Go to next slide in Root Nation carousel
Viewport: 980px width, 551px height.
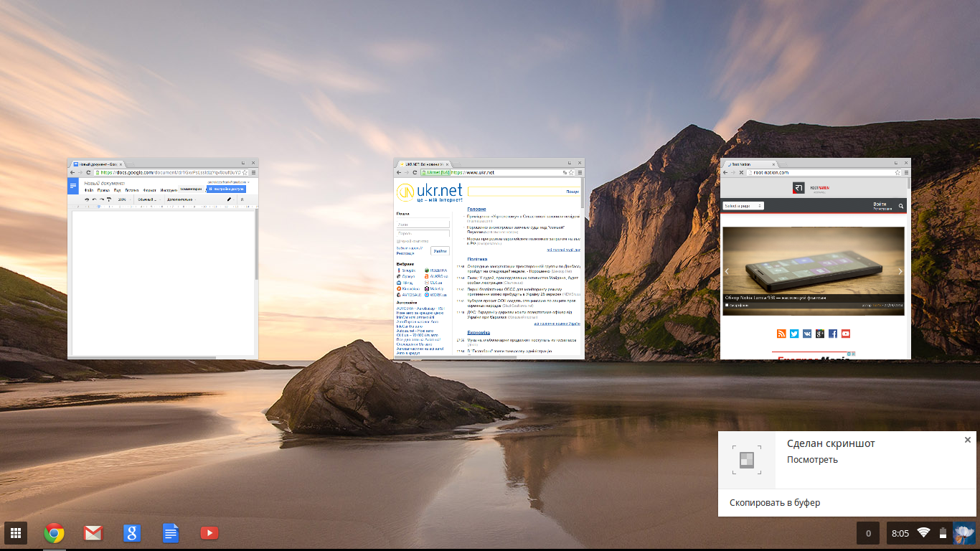click(x=900, y=271)
